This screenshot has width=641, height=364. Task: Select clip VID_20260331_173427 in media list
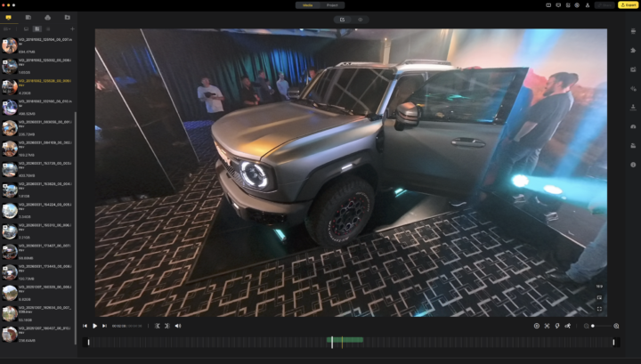tap(37, 252)
